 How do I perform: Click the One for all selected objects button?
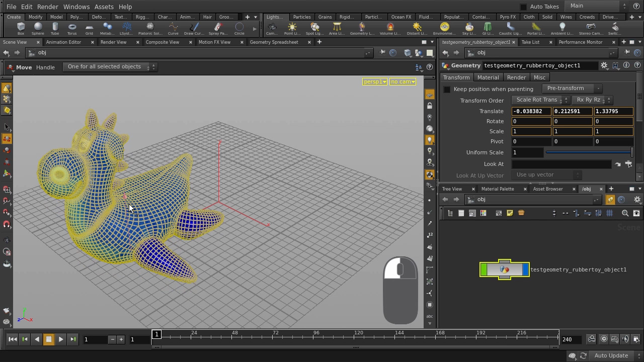[104, 66]
